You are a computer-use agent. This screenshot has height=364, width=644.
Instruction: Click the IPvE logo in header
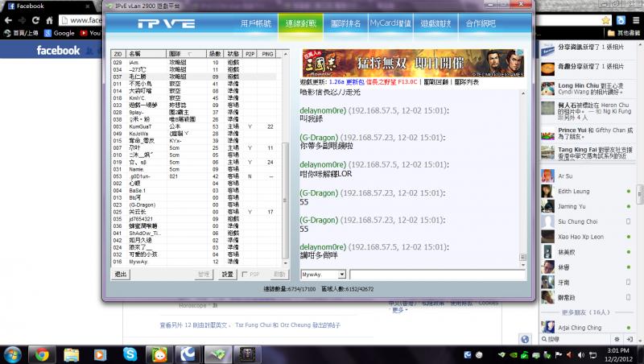pos(167,24)
